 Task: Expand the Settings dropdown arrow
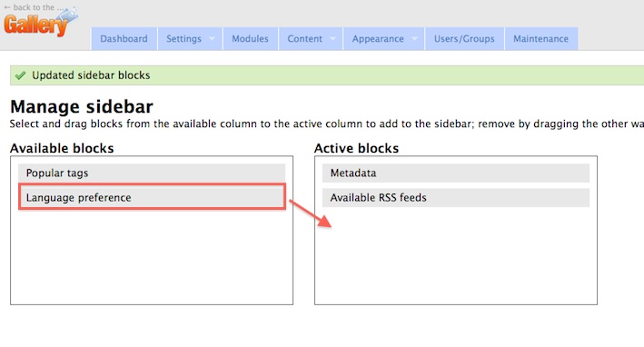pyautogui.click(x=212, y=39)
